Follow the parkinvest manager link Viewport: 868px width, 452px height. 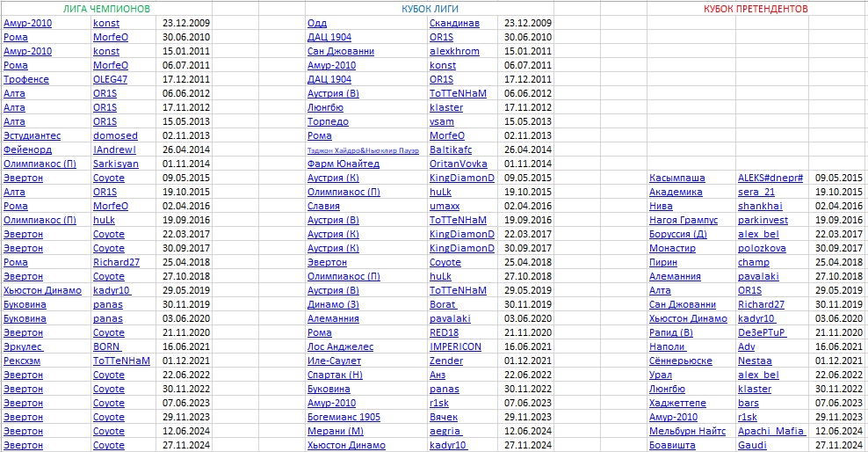tap(763, 220)
